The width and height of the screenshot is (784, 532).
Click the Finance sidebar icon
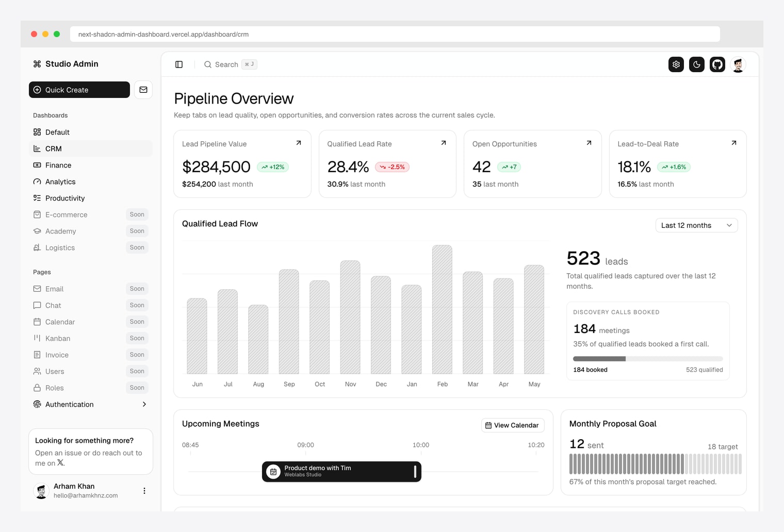click(37, 165)
